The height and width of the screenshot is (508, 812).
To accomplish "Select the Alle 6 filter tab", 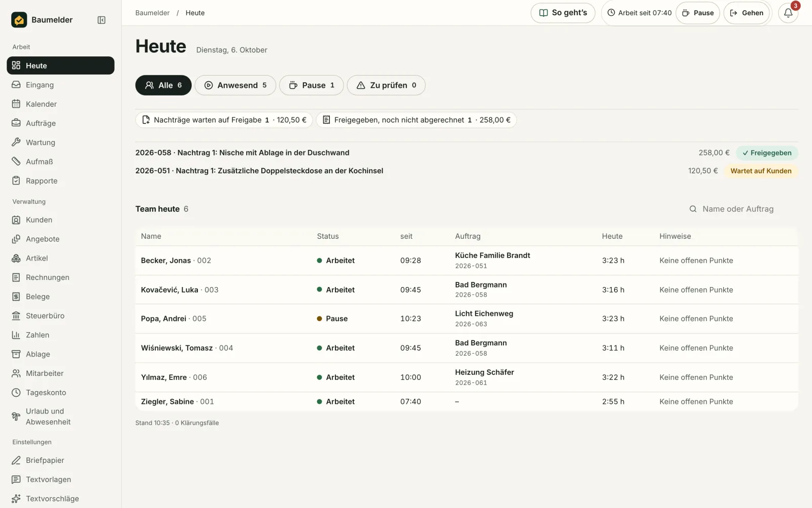I will [x=163, y=85].
